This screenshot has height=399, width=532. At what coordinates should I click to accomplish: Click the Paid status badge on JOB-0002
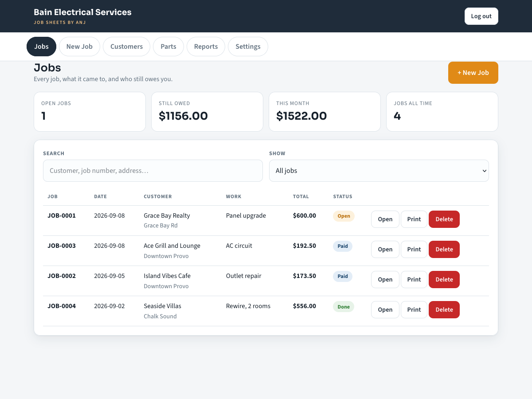(343, 276)
